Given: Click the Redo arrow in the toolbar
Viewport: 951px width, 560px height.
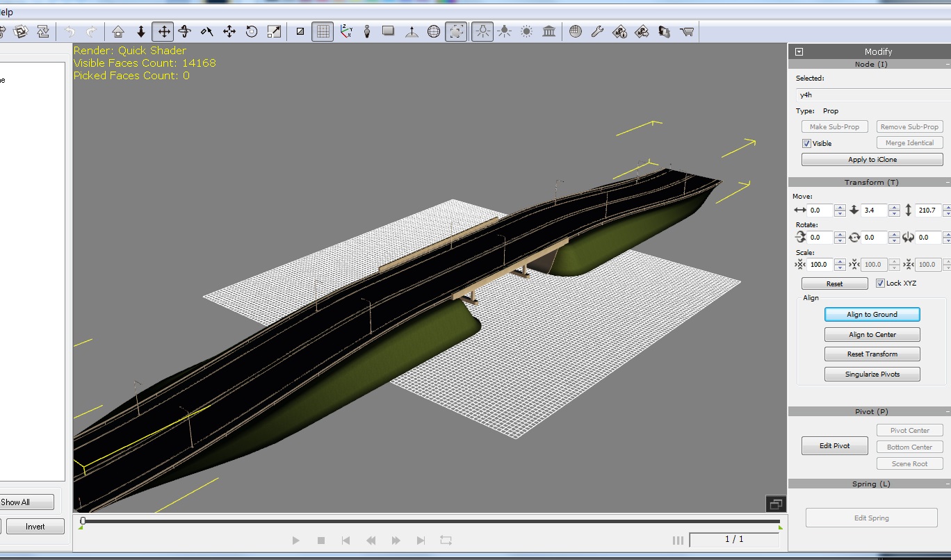Looking at the screenshot, I should click(x=92, y=31).
